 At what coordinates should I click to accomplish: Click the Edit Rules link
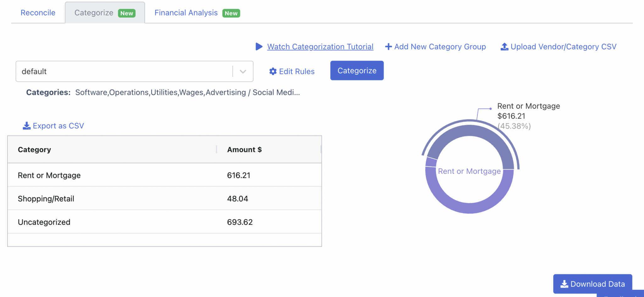pos(297,71)
